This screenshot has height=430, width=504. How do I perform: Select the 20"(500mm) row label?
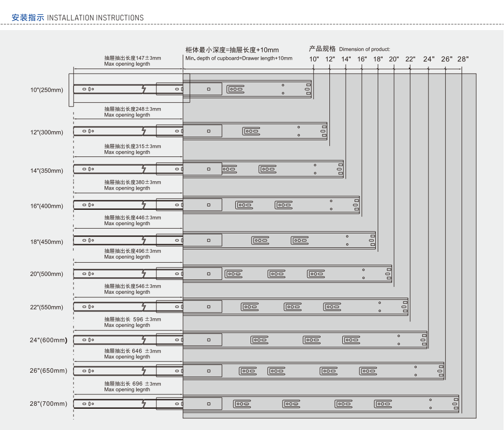click(x=47, y=274)
